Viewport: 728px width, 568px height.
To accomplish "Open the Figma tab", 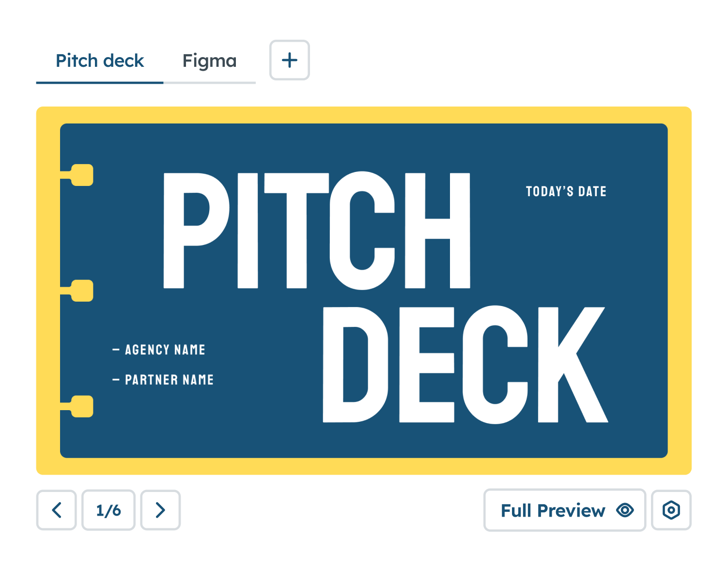I will point(209,61).
